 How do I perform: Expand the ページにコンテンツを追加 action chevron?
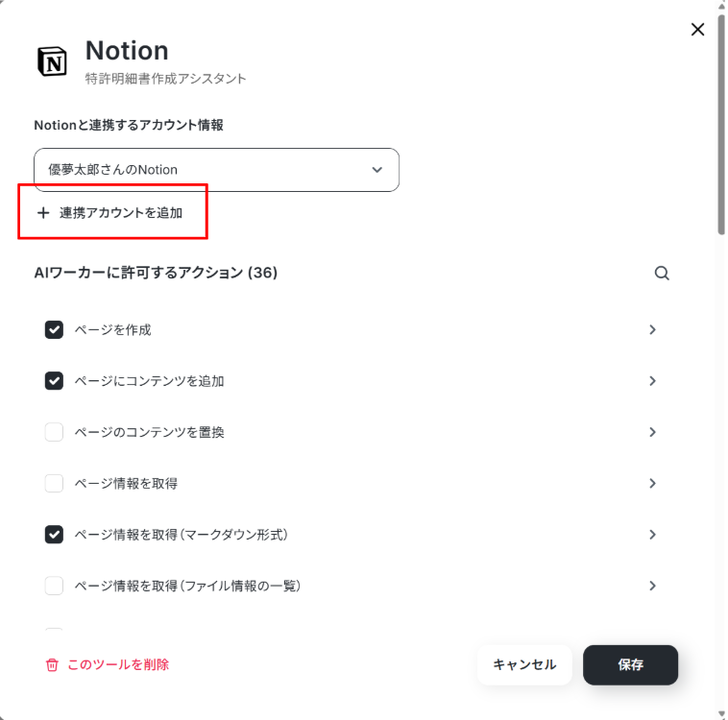652,381
